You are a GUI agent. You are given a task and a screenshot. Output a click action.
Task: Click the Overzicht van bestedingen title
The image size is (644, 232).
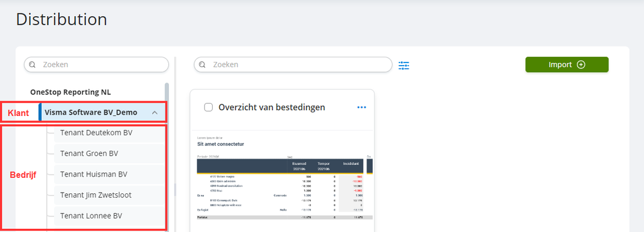click(272, 108)
